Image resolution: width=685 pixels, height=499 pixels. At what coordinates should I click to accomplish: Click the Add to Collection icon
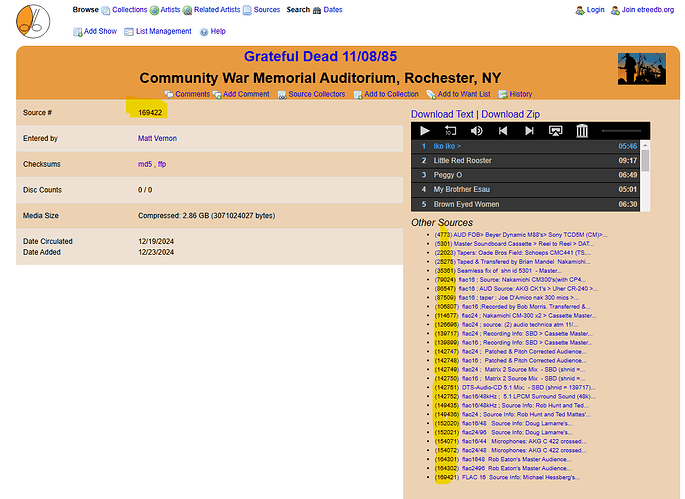(358, 94)
